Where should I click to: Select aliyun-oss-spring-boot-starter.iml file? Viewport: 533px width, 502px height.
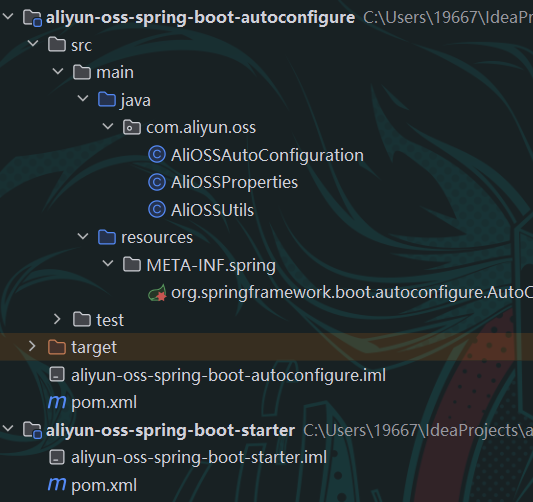point(188,457)
